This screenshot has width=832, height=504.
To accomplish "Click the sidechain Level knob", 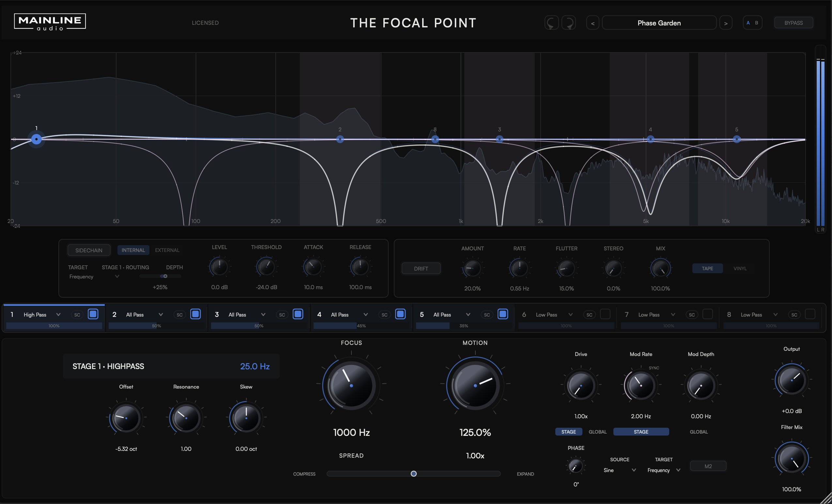I will (219, 267).
